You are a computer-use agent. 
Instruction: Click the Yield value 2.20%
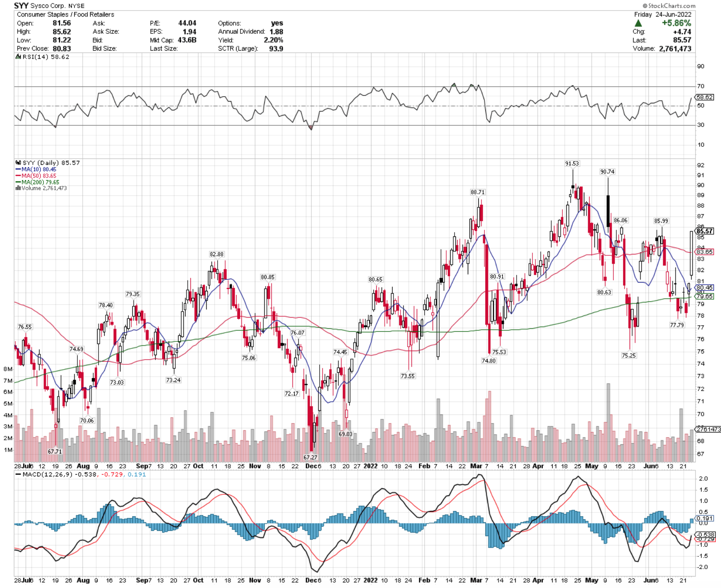pyautogui.click(x=273, y=40)
